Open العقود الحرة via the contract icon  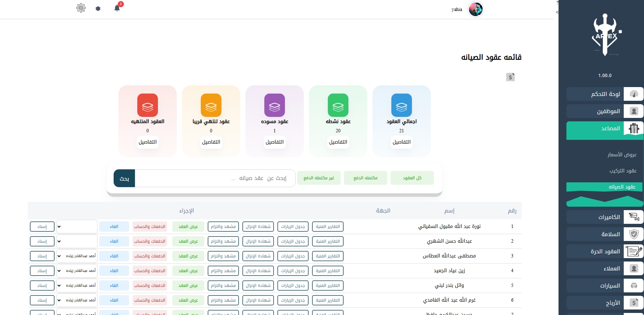(634, 251)
